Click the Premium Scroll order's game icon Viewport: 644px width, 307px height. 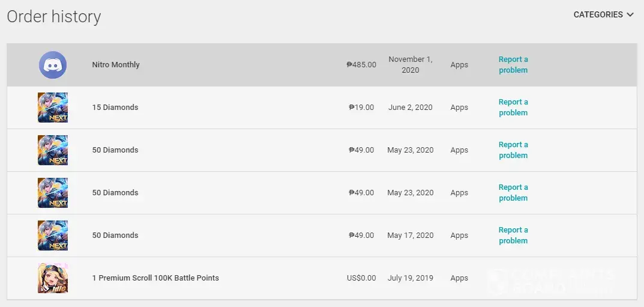click(x=53, y=278)
